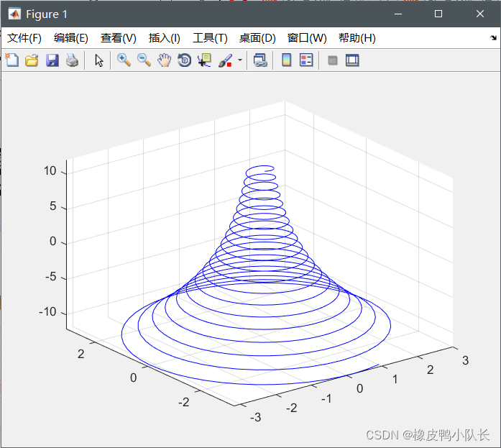Print the figure with the printer icon
The image size is (501, 448).
click(72, 60)
